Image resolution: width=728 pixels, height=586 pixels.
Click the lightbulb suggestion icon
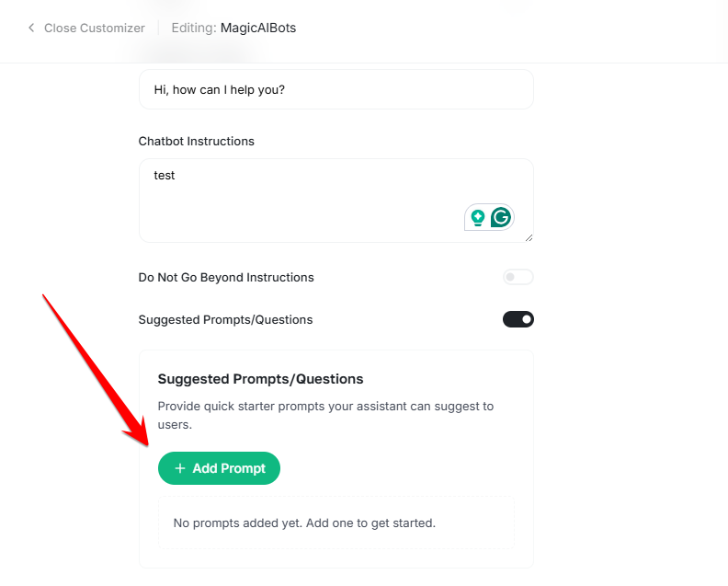[478, 217]
